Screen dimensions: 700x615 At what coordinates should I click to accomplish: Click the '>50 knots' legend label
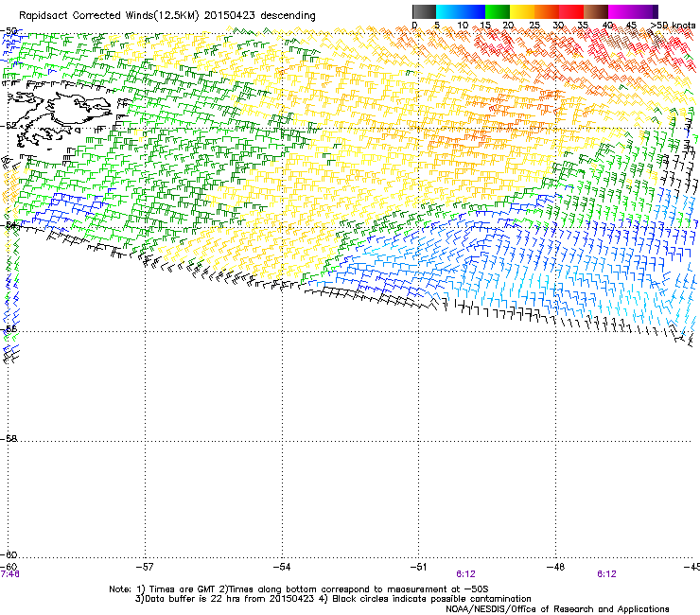click(x=673, y=26)
